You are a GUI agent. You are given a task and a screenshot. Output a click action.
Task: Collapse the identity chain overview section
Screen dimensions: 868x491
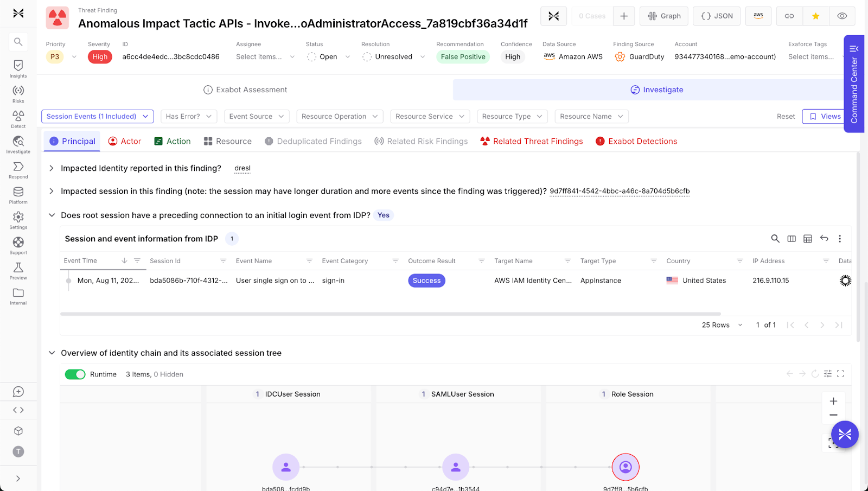tap(52, 353)
